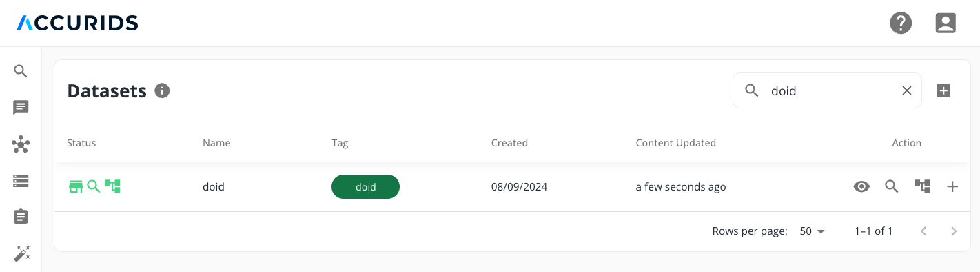Sort by the Name column header

click(x=216, y=143)
